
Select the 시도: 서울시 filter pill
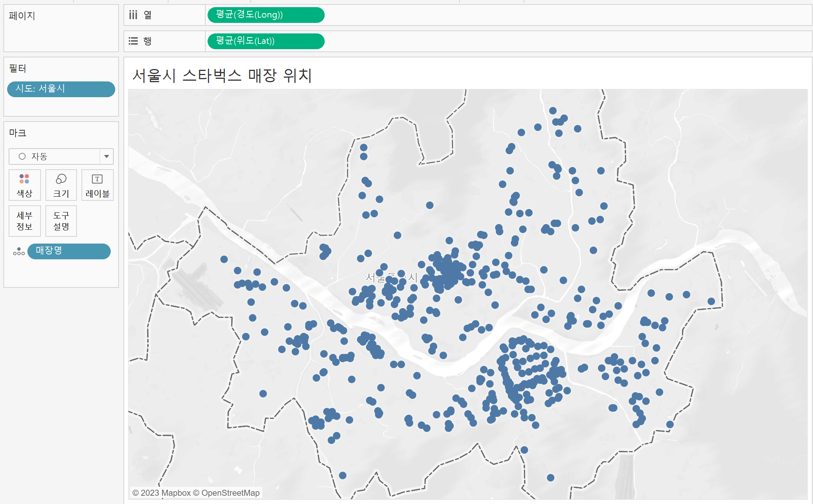pos(61,89)
